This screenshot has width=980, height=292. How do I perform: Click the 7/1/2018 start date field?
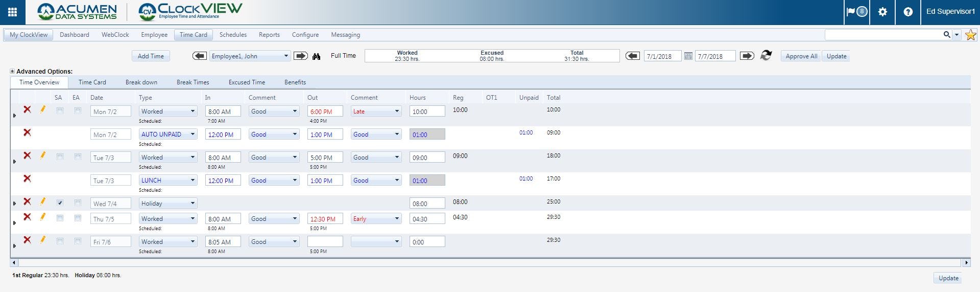click(x=662, y=56)
